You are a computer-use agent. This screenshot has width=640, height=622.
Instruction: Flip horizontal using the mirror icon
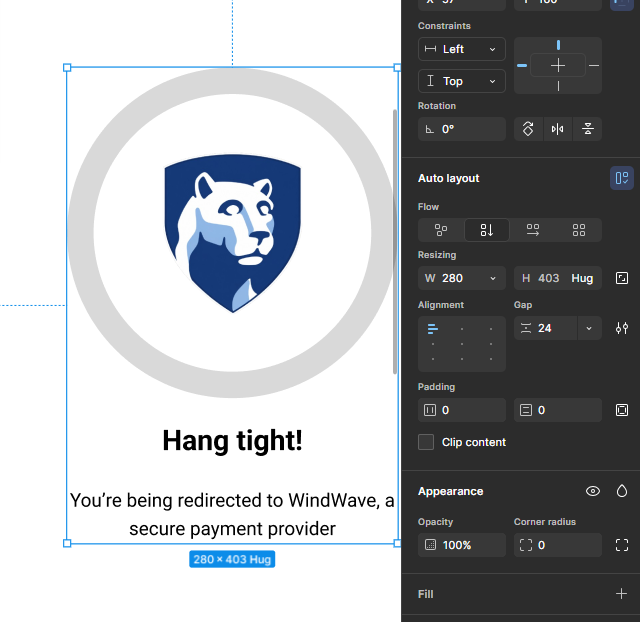558,129
